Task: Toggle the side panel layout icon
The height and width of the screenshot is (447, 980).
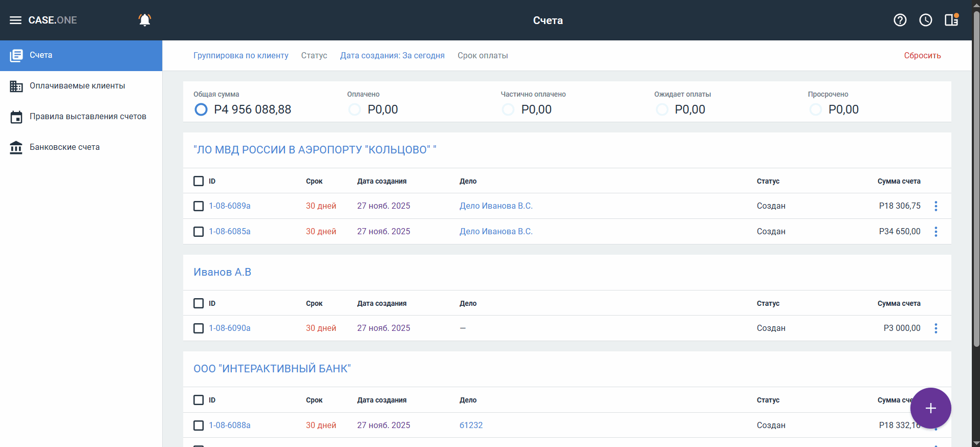Action: [x=951, y=20]
